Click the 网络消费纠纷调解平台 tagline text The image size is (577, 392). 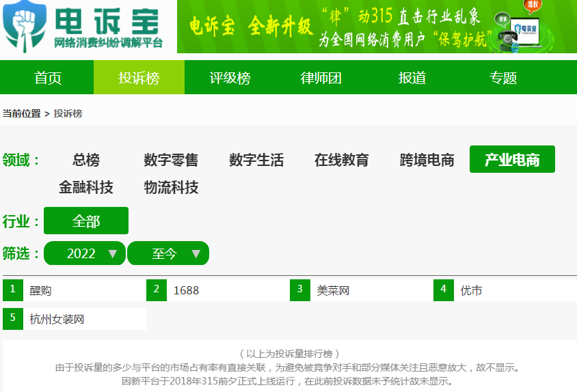click(108, 43)
